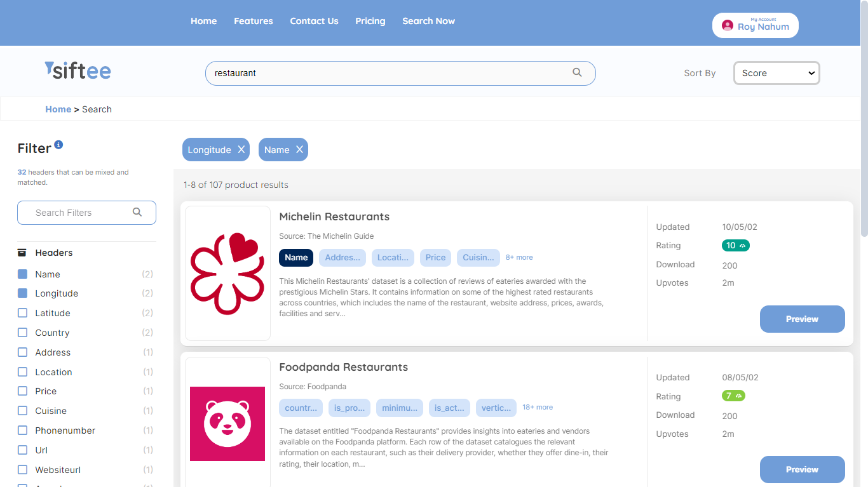Open the Foodpanda panda logo thumbnail
868x487 pixels.
[227, 424]
